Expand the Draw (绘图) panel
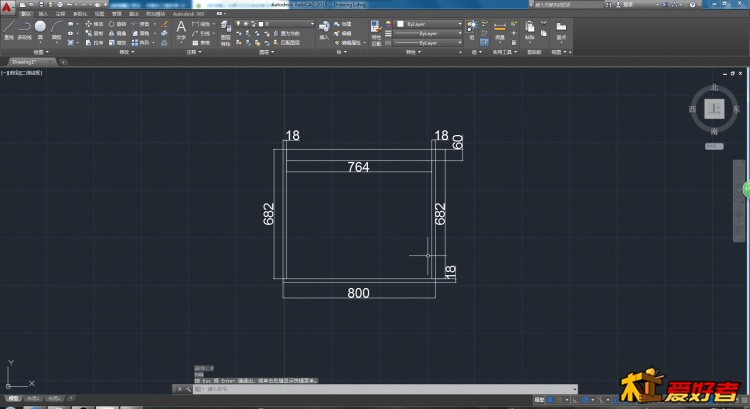 tap(41, 52)
